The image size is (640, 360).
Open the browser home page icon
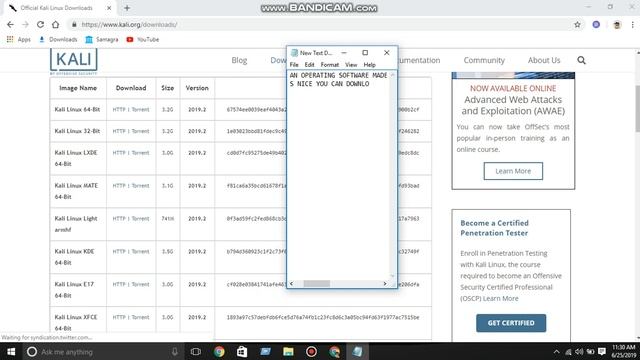pos(56,24)
